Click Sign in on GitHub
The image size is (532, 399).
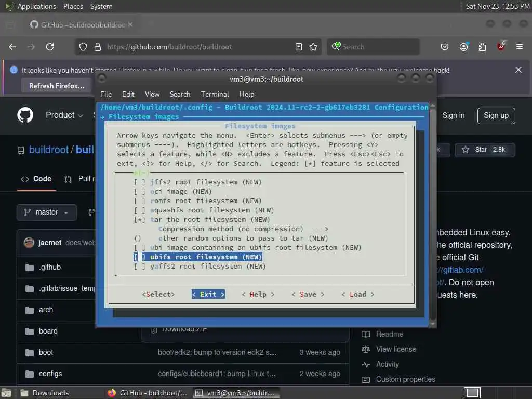tap(453, 115)
